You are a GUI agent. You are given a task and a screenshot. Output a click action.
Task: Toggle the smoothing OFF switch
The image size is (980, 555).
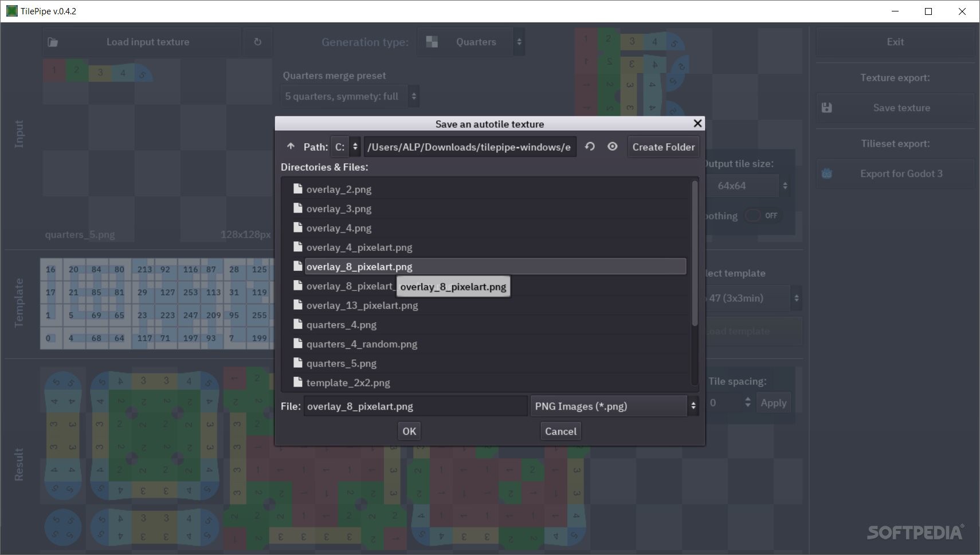pyautogui.click(x=762, y=215)
